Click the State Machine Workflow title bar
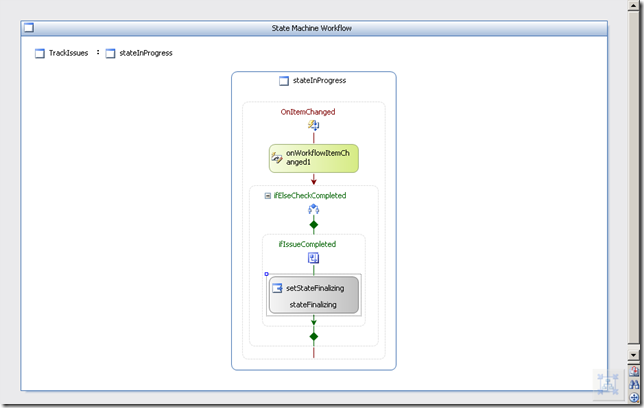This screenshot has width=644, height=408. pyautogui.click(x=314, y=28)
